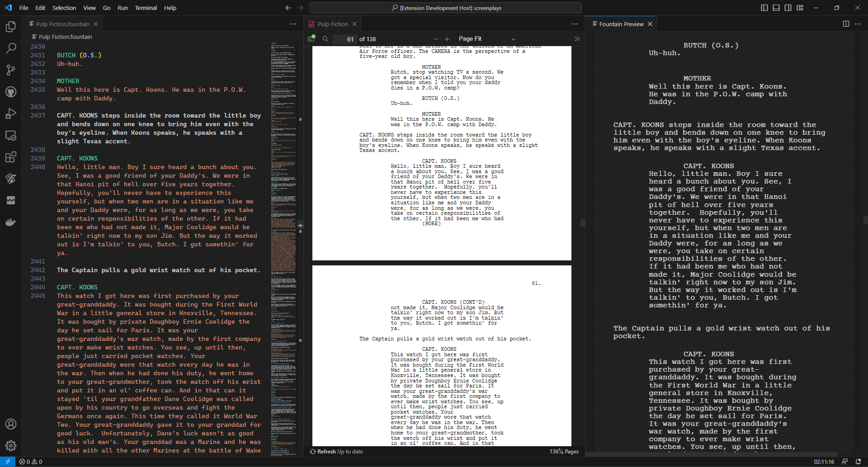Viewport: 868px width, 467px height.
Task: Open the GitHub view in the activity bar
Action: pyautogui.click(x=11, y=92)
